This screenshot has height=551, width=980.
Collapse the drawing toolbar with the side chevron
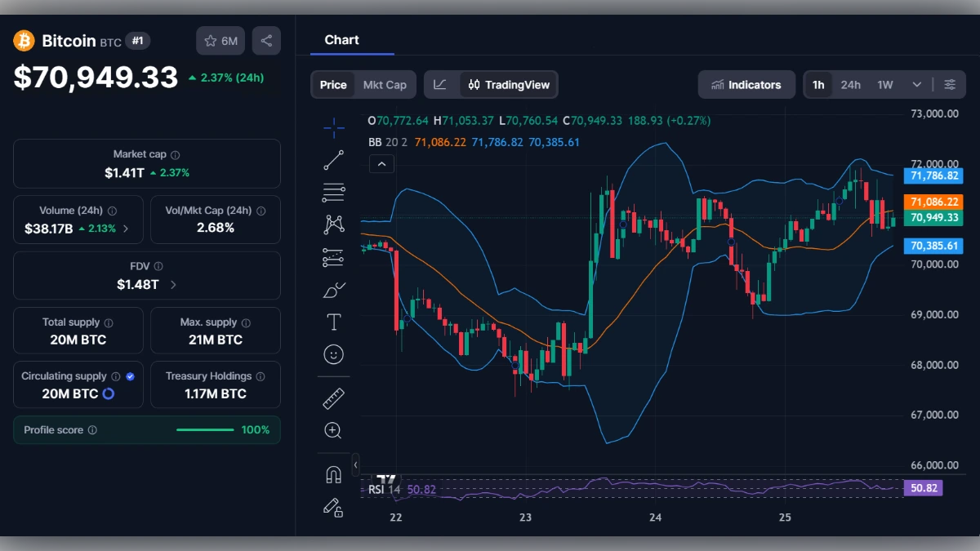(x=355, y=464)
